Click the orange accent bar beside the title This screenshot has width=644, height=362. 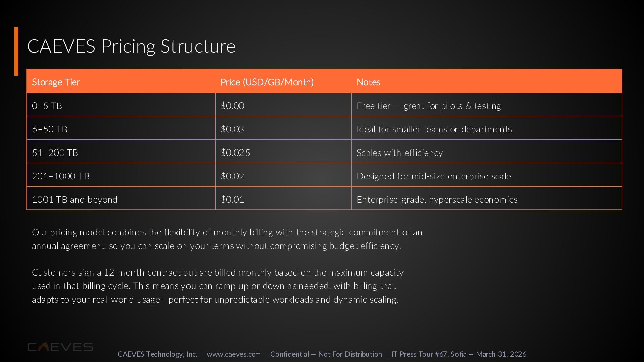point(16,51)
